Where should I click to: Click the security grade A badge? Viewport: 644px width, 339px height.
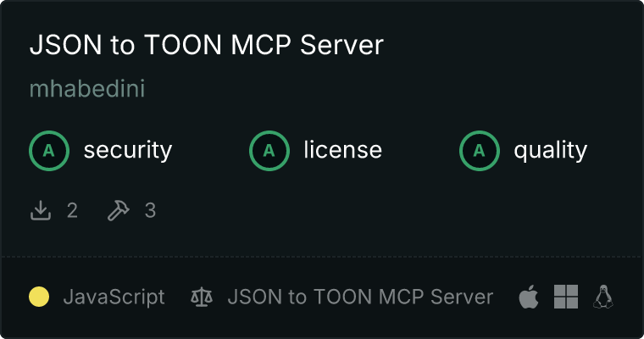click(49, 151)
